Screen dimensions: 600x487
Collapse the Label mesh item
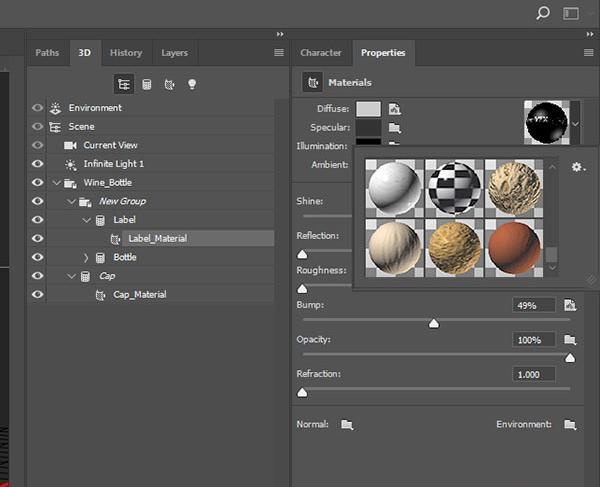86,220
